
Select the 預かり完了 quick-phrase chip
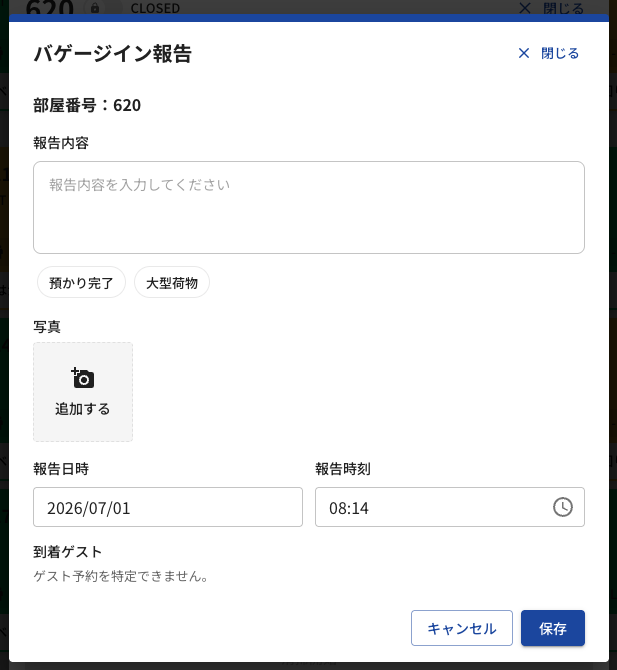[x=81, y=282]
